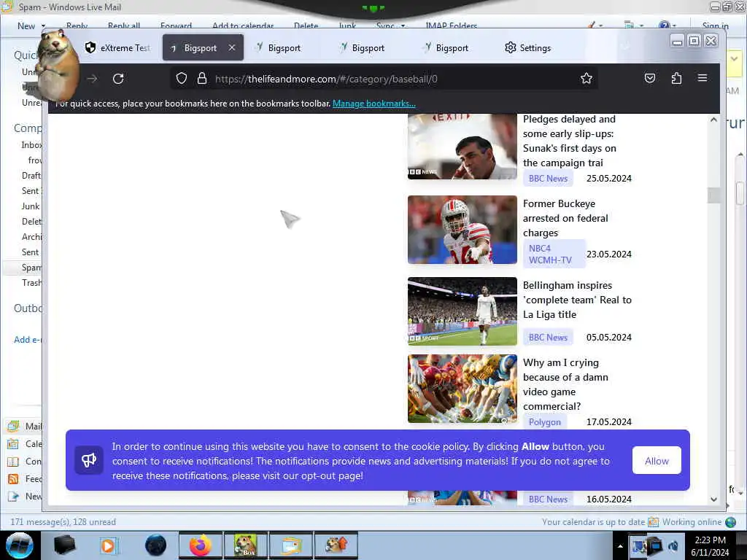Click the calendar up to date status icon
747x560 pixels.
[653, 522]
